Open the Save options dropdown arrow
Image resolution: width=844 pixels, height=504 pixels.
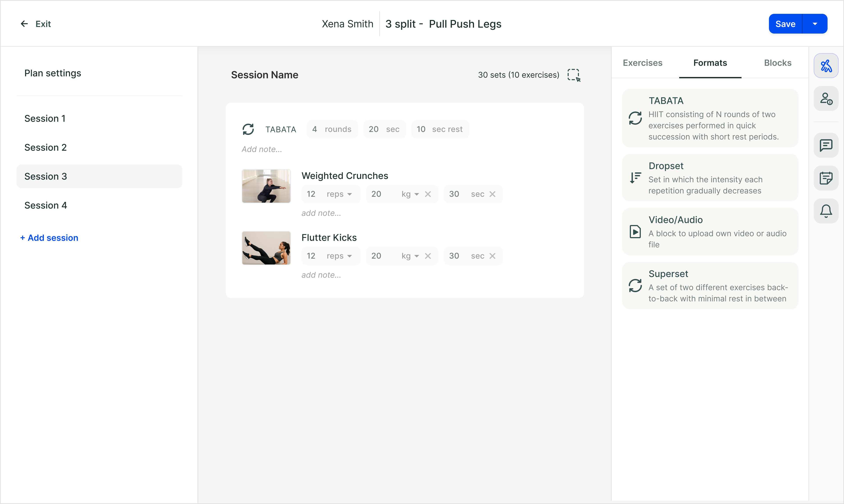pyautogui.click(x=815, y=24)
